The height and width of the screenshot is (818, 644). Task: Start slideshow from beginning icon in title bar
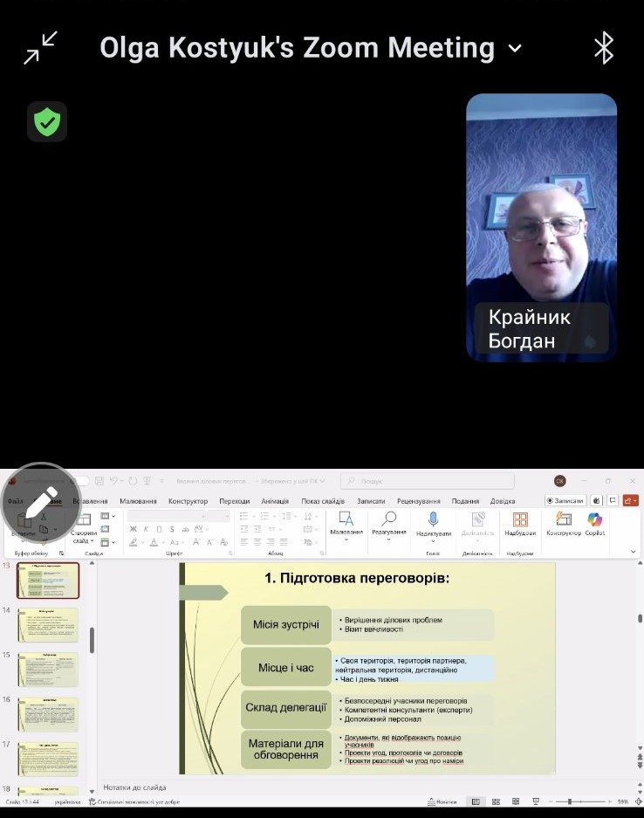point(147,480)
